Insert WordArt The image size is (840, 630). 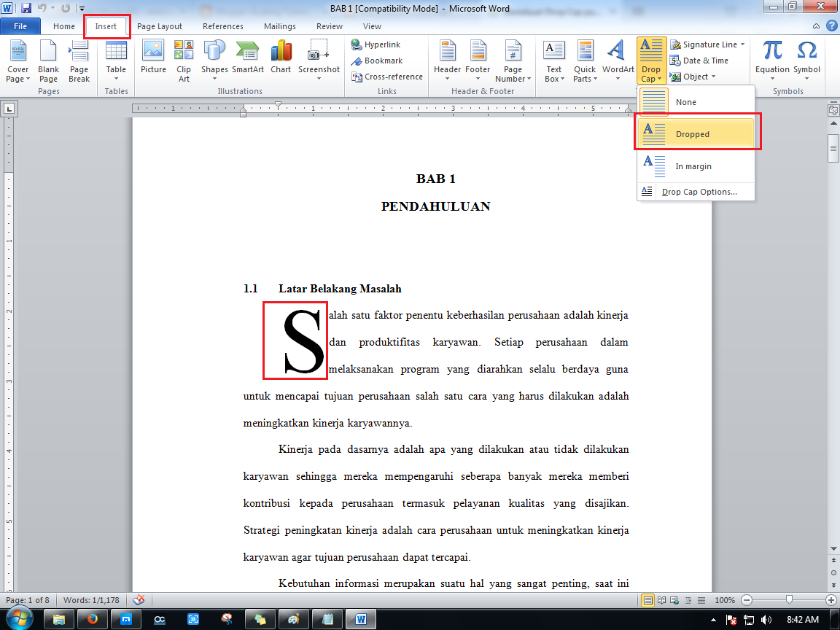pyautogui.click(x=618, y=60)
